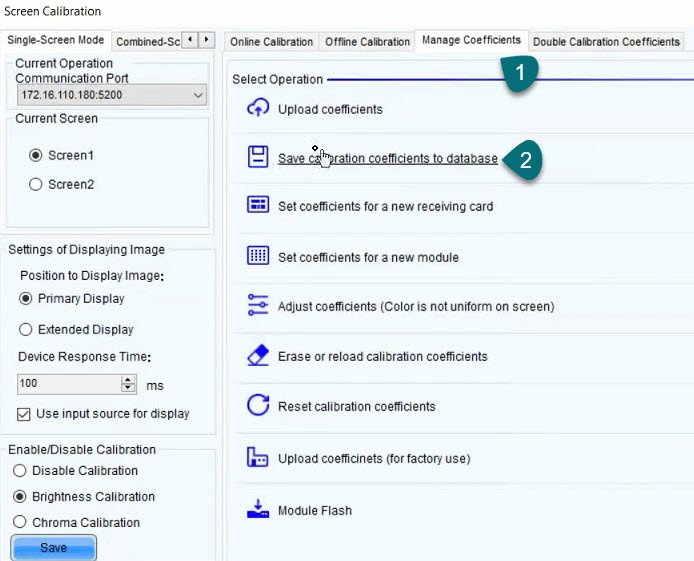Click the floppy disk save-to-database icon
The width and height of the screenshot is (694, 561).
pyautogui.click(x=258, y=157)
